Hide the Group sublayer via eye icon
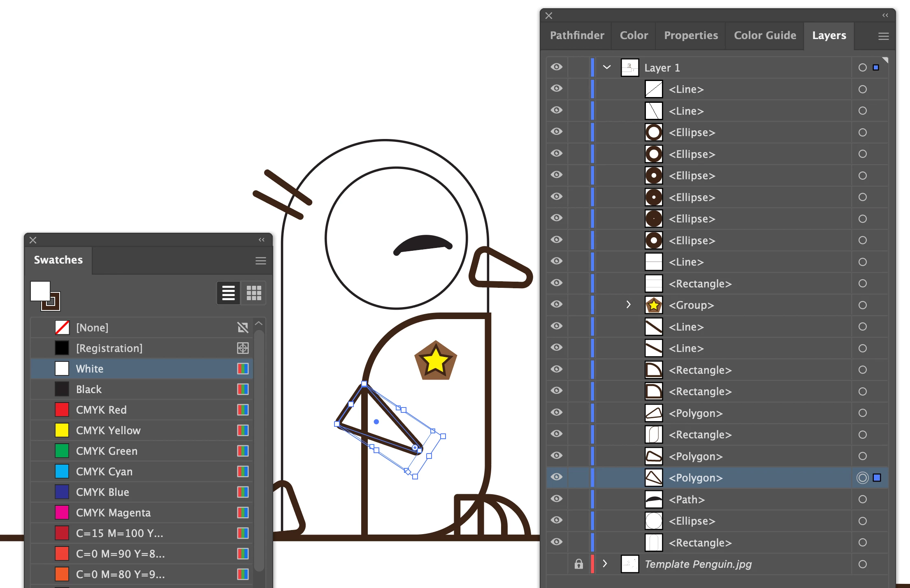This screenshot has height=588, width=910. 556,304
